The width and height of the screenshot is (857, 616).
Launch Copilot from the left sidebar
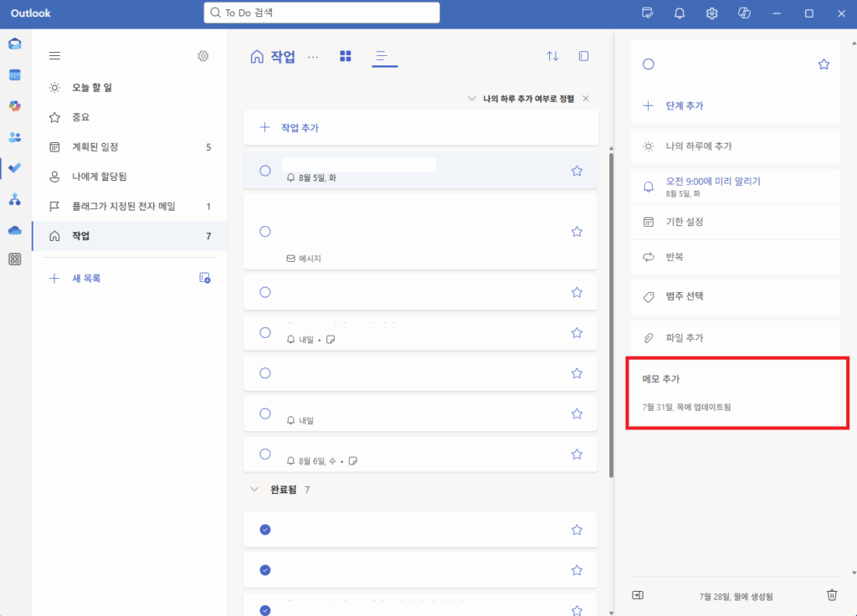tap(15, 105)
